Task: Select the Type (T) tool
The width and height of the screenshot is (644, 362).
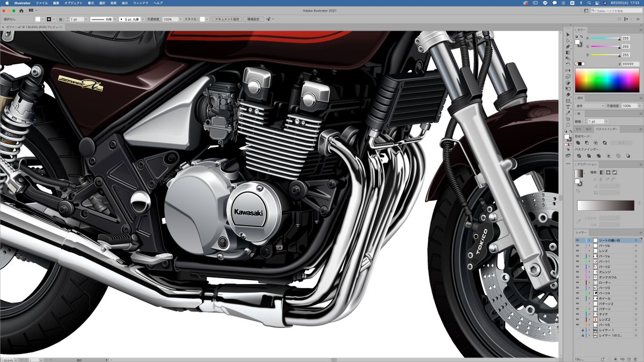Action: tap(568, 107)
